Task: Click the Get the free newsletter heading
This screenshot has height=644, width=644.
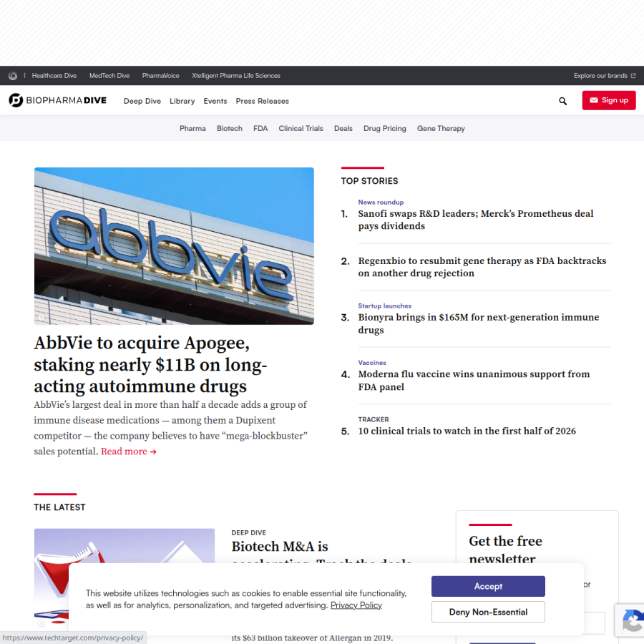Action: click(x=506, y=550)
